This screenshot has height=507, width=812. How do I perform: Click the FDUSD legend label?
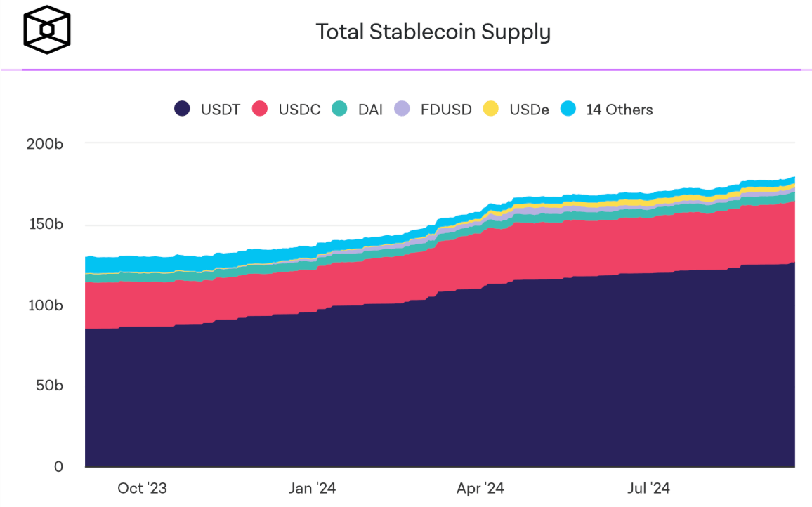tap(446, 110)
